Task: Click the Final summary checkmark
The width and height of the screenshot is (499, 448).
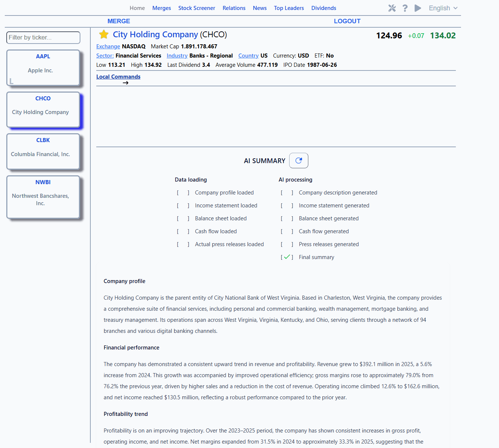Action: [287, 257]
